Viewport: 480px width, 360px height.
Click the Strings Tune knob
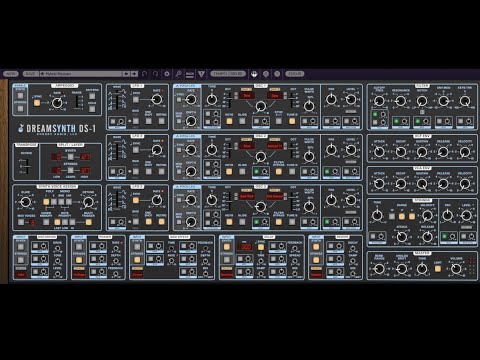coord(377,215)
